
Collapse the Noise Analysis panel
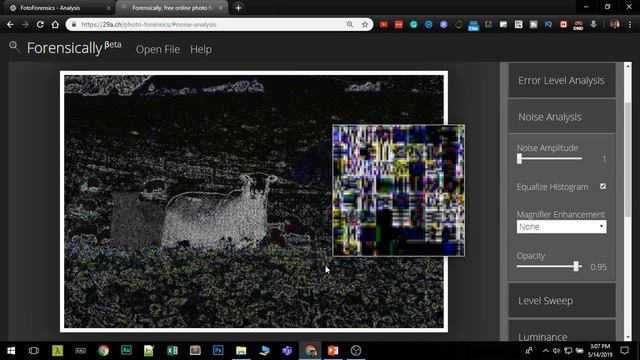click(562, 117)
